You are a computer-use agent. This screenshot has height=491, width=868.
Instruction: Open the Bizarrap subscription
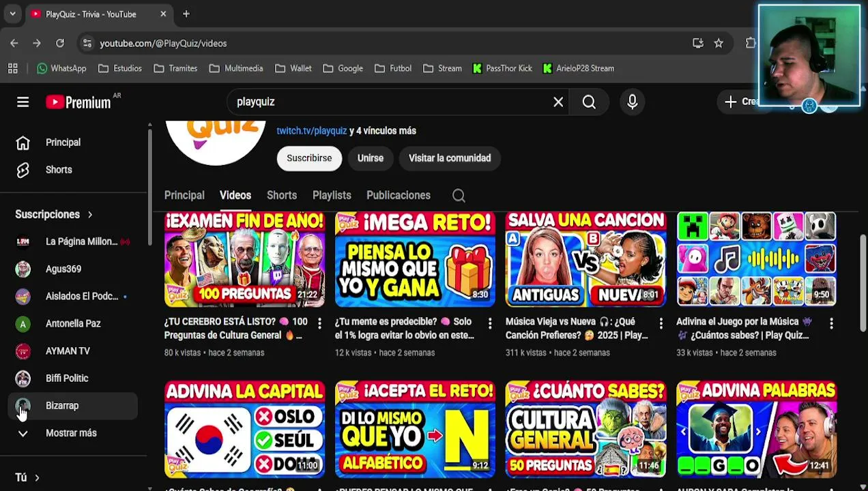click(x=74, y=405)
